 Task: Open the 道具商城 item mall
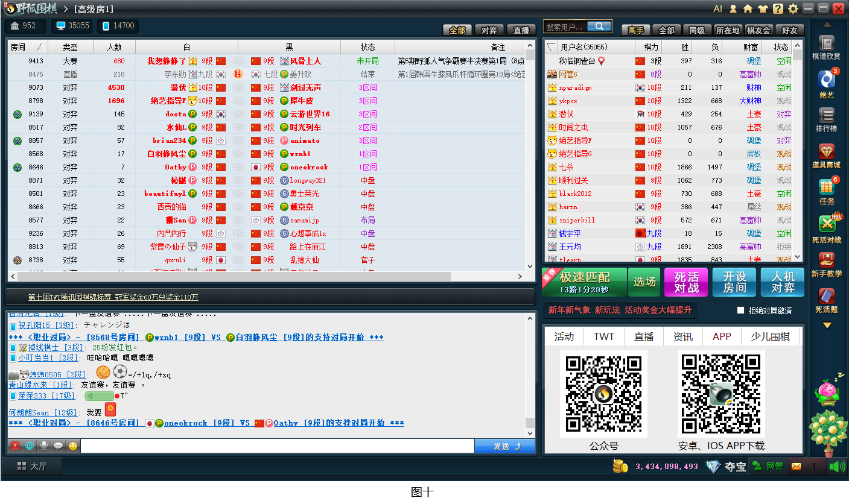[x=828, y=152]
